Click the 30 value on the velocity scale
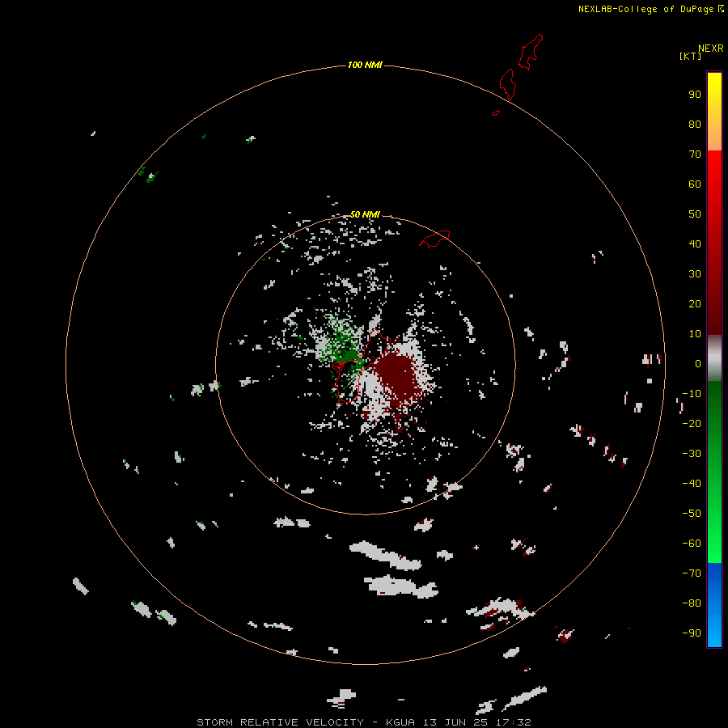This screenshot has height=728, width=728. click(x=695, y=274)
